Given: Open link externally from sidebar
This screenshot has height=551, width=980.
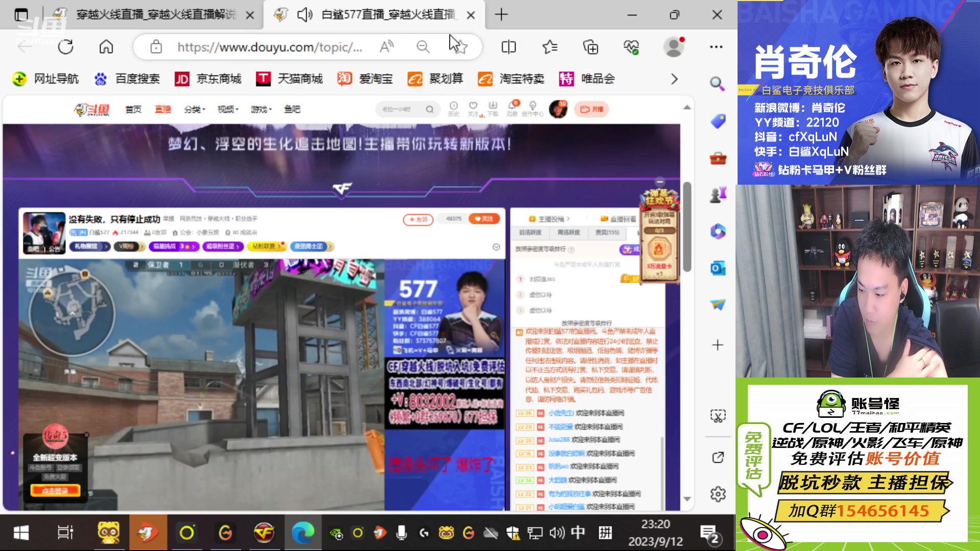Looking at the screenshot, I should 718,458.
